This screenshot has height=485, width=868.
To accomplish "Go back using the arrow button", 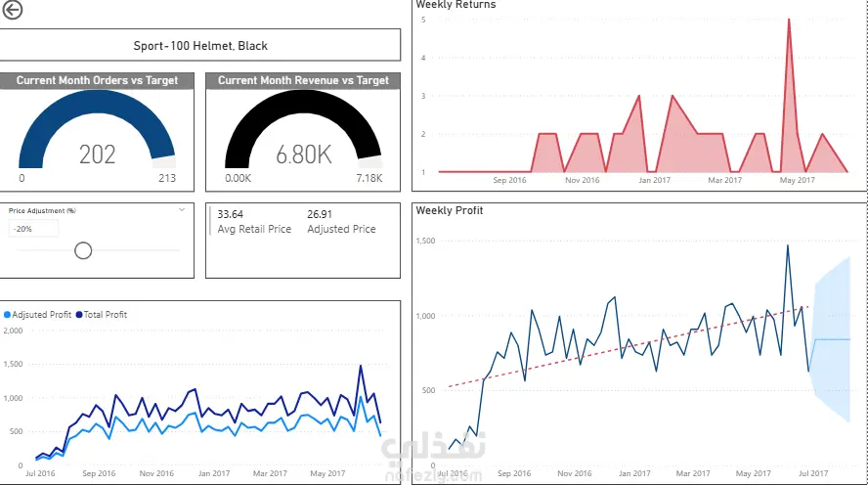I will [x=12, y=10].
